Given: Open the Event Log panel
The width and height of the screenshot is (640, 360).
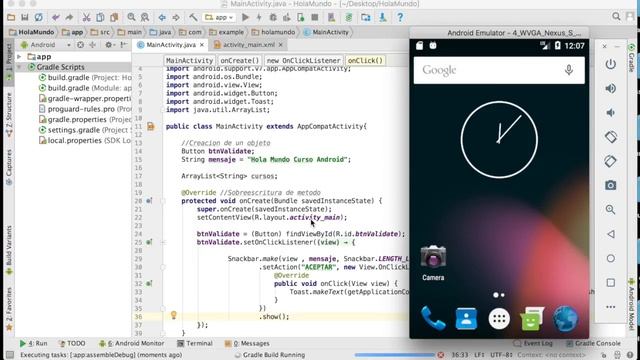Looking at the screenshot, I should (533, 344).
